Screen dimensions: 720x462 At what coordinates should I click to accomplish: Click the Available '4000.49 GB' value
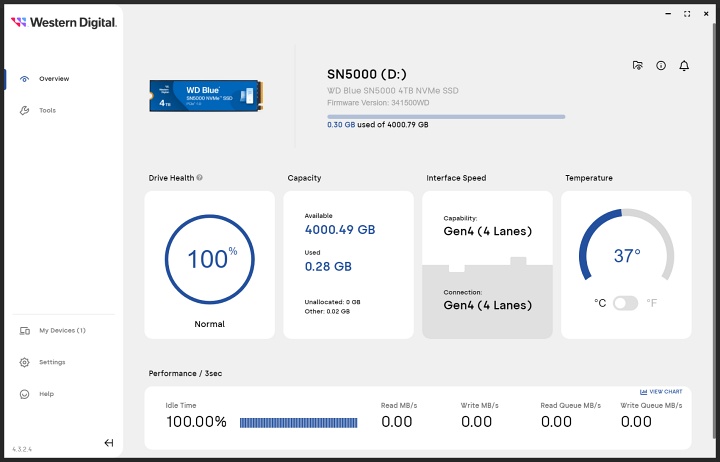[340, 230]
